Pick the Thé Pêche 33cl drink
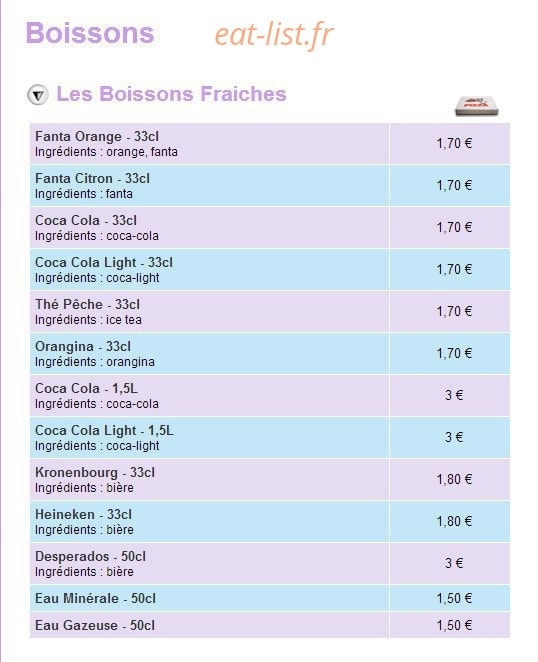The image size is (538, 662). coord(269,312)
